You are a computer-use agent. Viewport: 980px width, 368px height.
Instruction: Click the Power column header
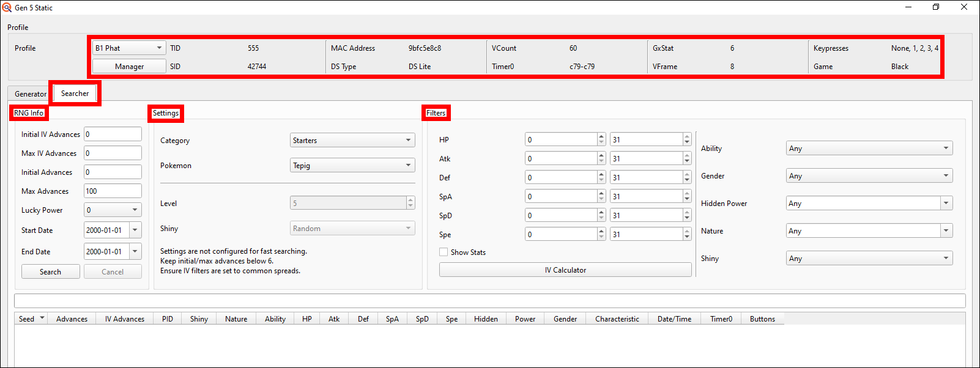(x=525, y=318)
